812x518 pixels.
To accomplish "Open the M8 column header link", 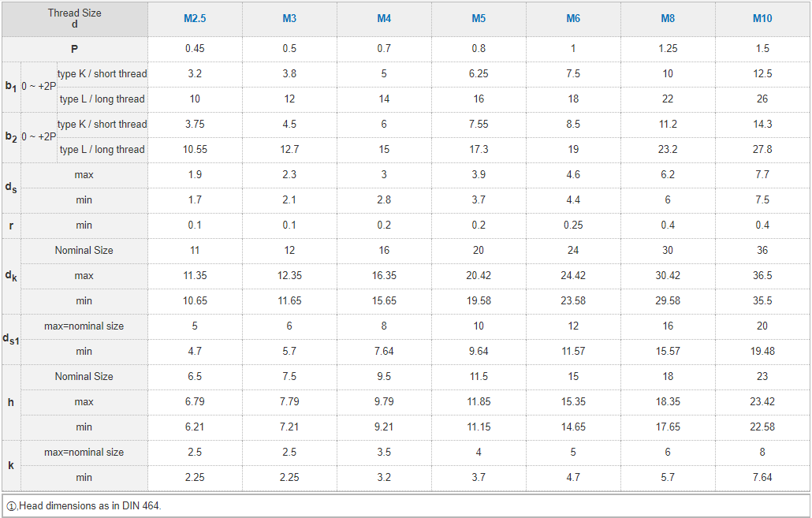I will coord(668,19).
